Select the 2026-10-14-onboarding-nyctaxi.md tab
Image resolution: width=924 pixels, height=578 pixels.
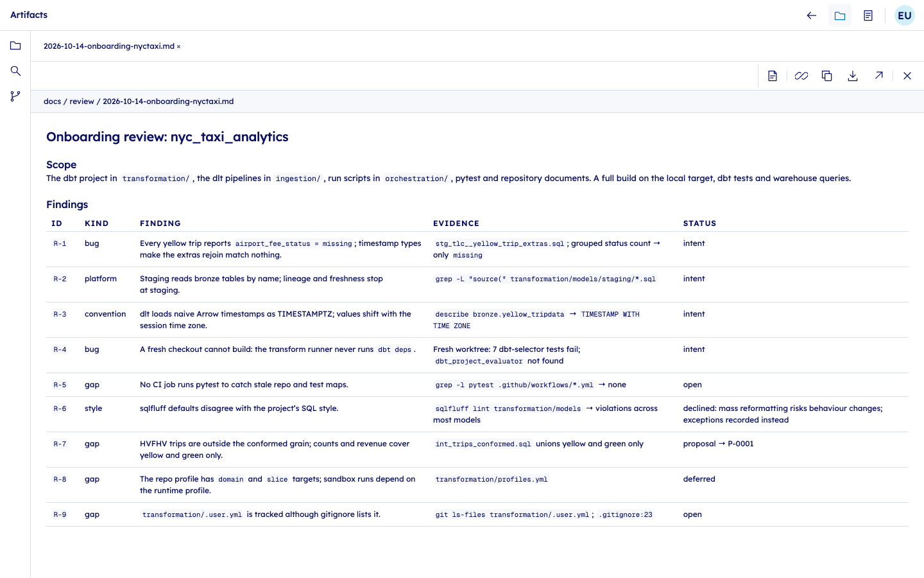(x=109, y=46)
